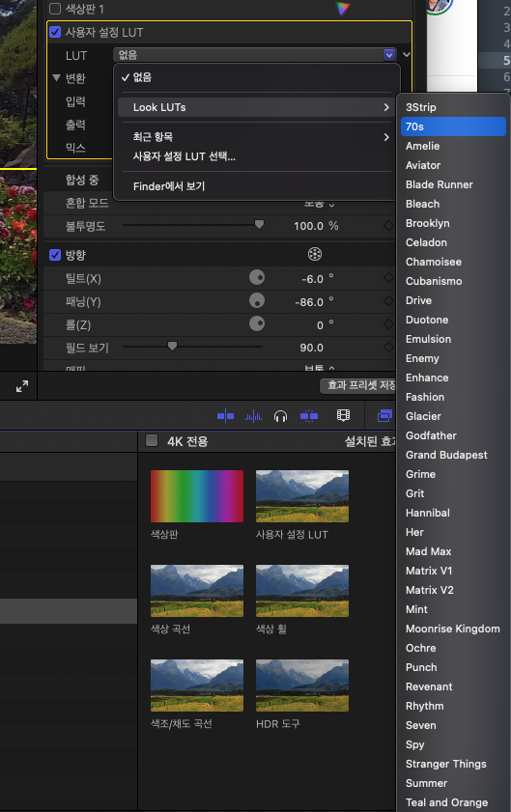Choose the checked 없음 menu item
Screen dimensions: 511x812
pos(257,77)
